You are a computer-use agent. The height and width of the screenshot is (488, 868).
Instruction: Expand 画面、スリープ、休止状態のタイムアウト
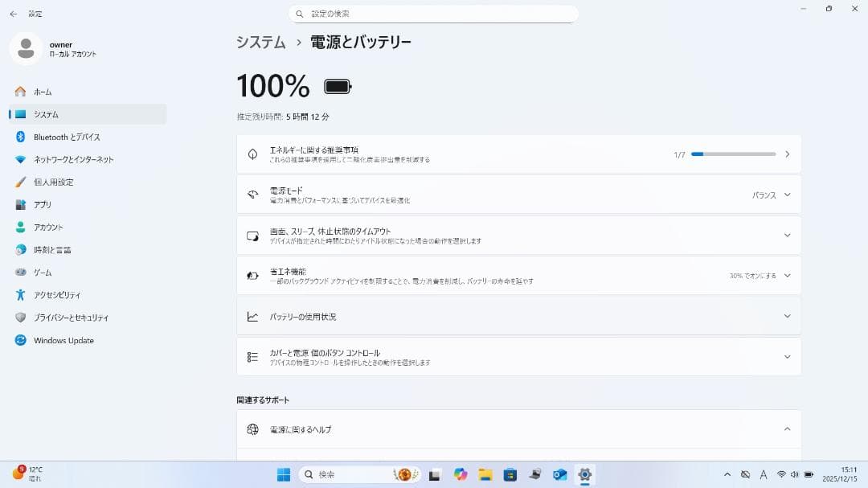(x=518, y=235)
